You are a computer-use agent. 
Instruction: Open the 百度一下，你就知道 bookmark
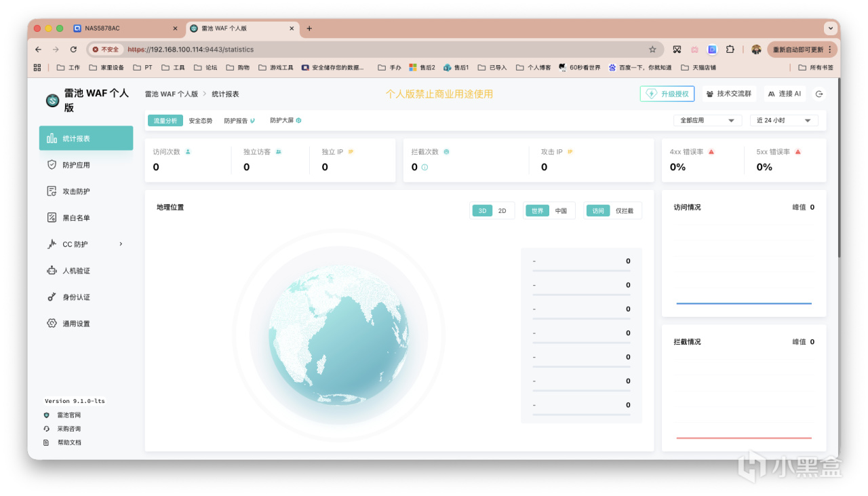pos(640,67)
